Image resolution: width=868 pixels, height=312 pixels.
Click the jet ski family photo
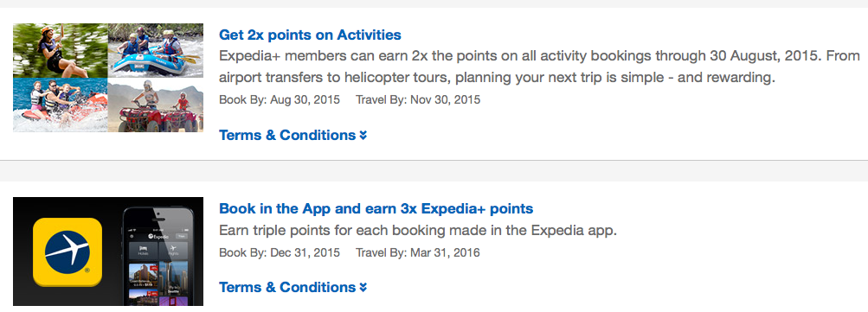61,105
